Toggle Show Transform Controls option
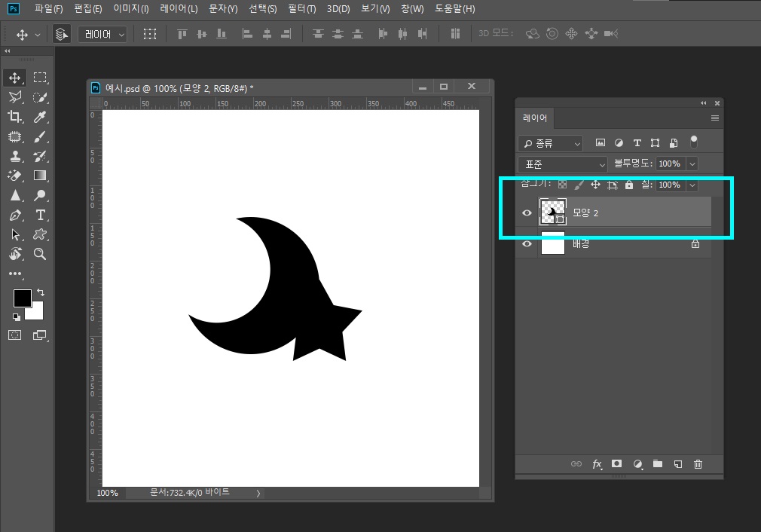Viewport: 761px width, 532px height. coord(149,34)
